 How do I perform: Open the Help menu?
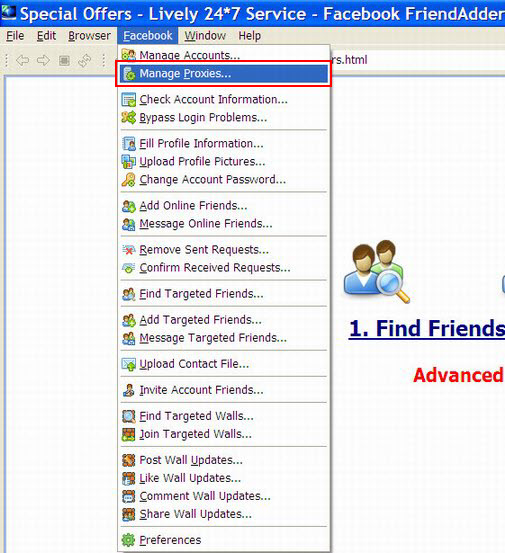pyautogui.click(x=250, y=36)
